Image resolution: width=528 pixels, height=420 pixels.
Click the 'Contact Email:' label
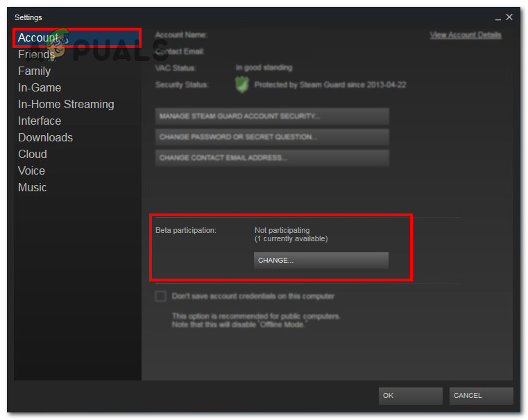pos(180,51)
